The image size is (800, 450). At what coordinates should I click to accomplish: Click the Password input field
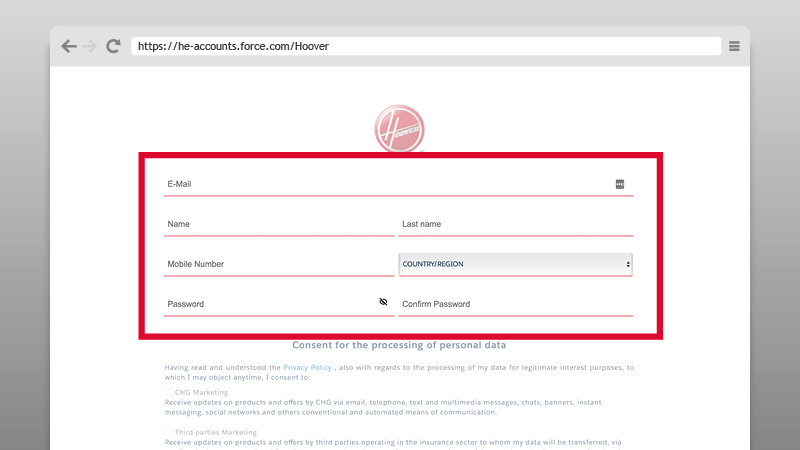[x=265, y=304]
